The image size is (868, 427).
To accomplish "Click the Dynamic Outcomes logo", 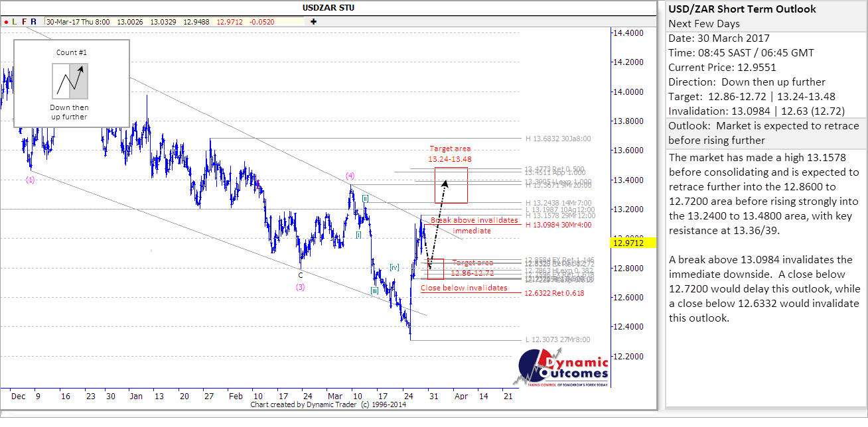I will (x=563, y=369).
